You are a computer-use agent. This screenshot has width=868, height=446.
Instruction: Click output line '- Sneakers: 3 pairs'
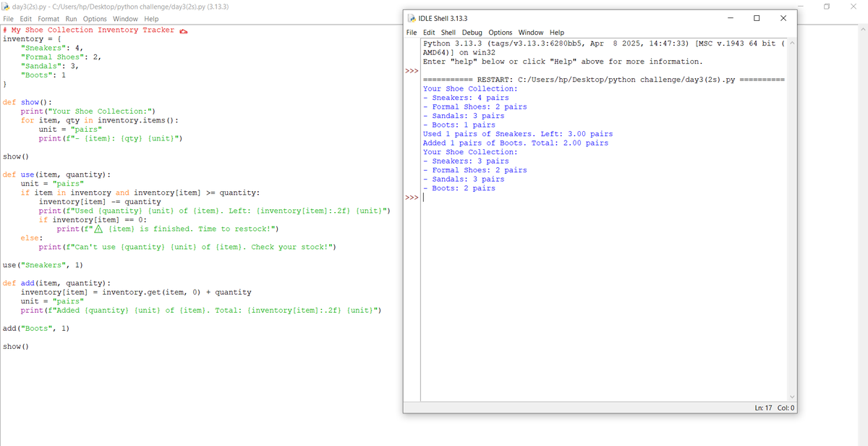(x=466, y=161)
